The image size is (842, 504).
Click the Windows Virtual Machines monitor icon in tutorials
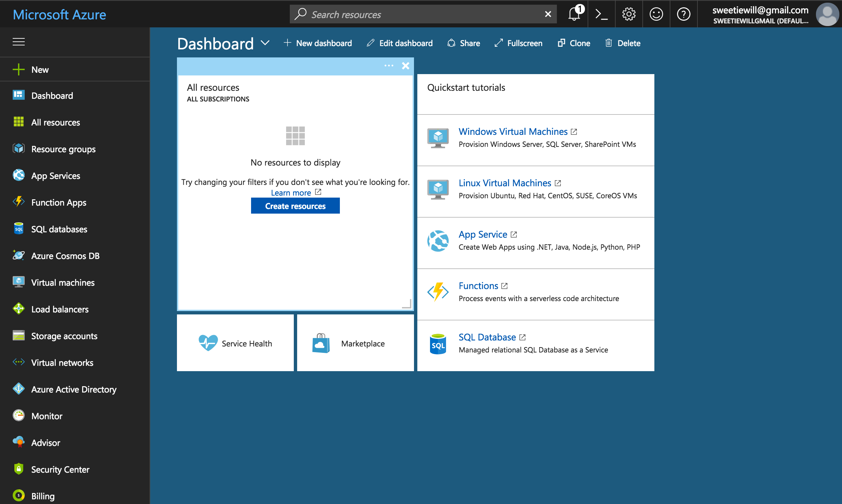(x=438, y=138)
